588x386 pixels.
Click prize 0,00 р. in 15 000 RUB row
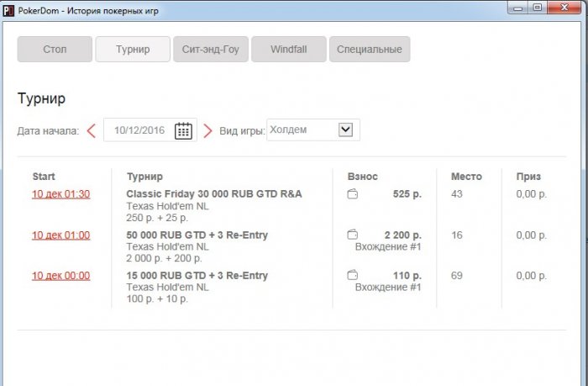[x=532, y=276]
